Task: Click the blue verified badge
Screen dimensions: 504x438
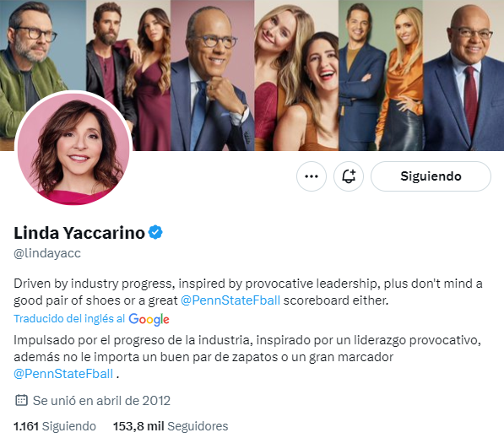Action: 155,232
